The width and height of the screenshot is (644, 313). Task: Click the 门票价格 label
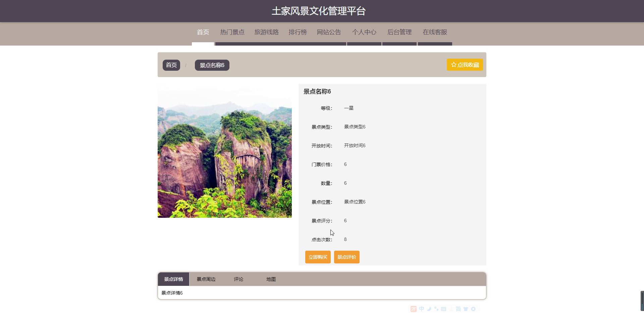tap(322, 165)
